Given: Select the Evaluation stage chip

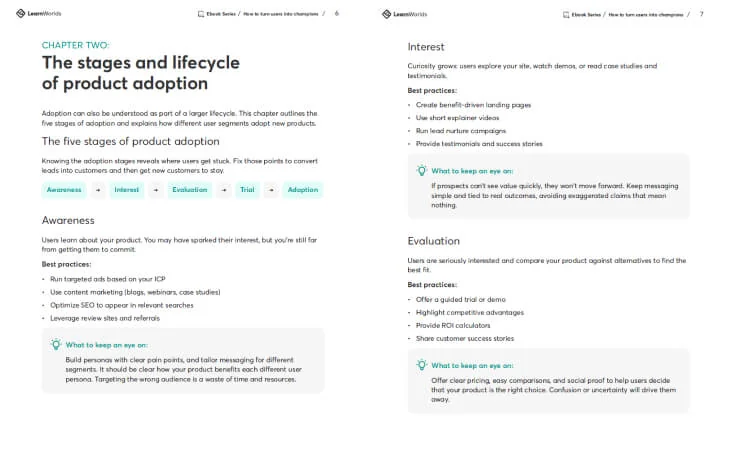Looking at the screenshot, I should pyautogui.click(x=190, y=190).
